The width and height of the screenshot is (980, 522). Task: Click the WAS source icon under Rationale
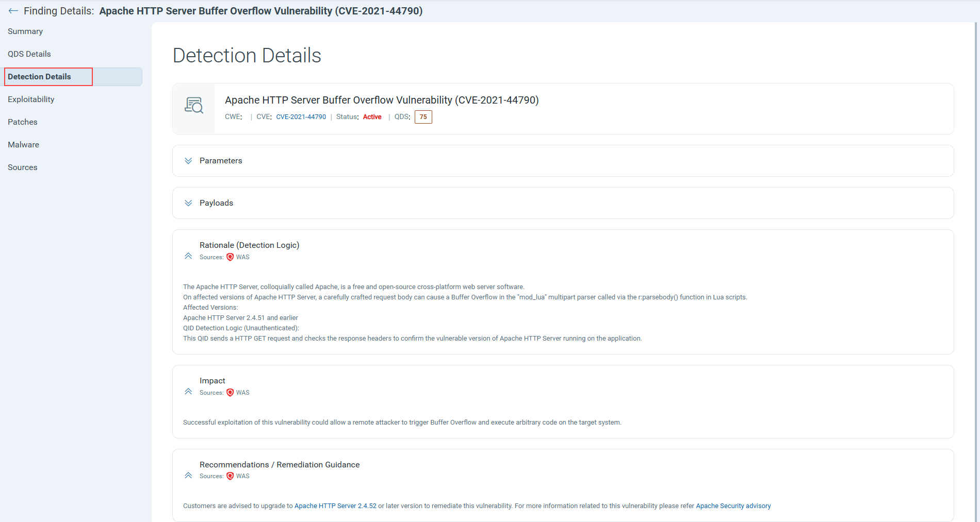click(230, 257)
